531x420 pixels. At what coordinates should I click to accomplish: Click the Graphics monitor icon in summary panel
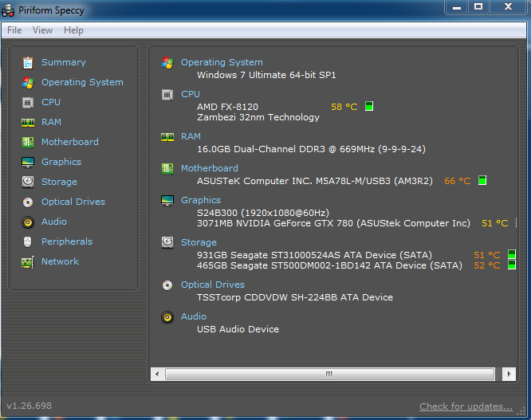(x=167, y=200)
